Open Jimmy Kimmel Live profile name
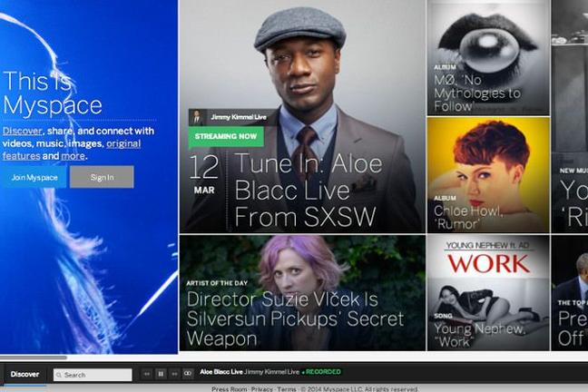 [x=239, y=117]
